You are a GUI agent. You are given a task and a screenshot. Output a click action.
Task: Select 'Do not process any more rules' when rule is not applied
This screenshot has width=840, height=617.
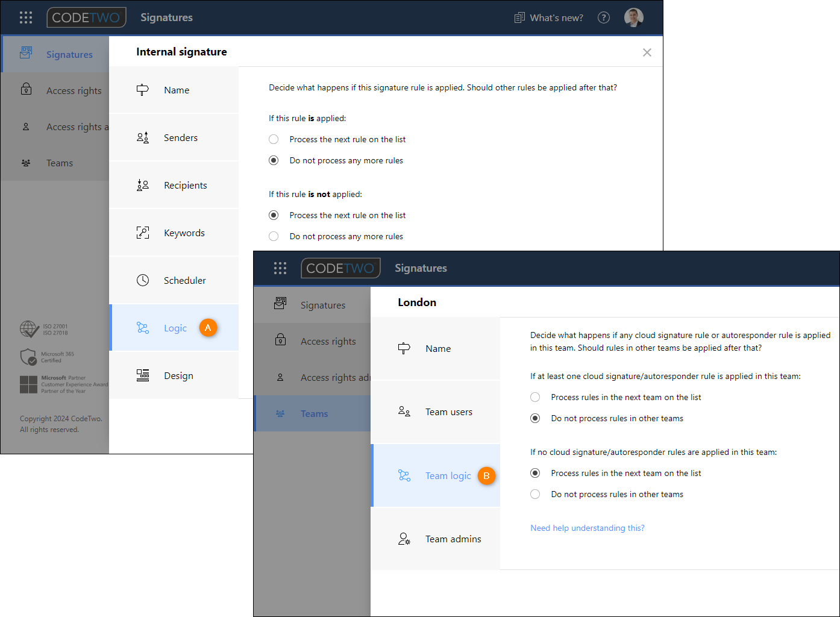[x=274, y=236]
